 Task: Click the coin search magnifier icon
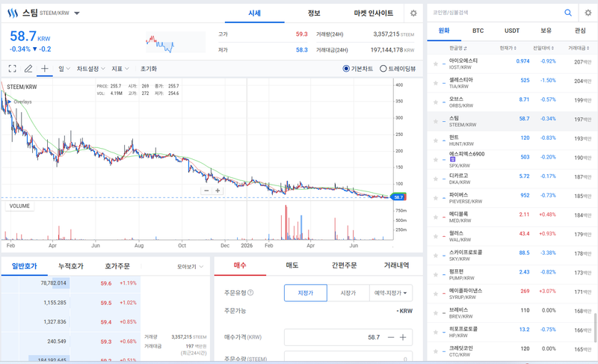pyautogui.click(x=568, y=13)
